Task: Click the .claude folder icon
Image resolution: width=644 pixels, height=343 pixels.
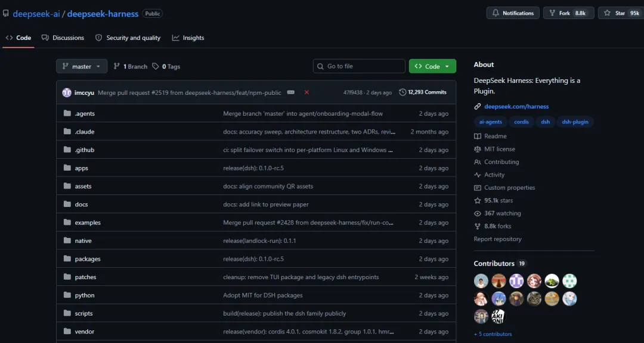Action: coord(67,131)
